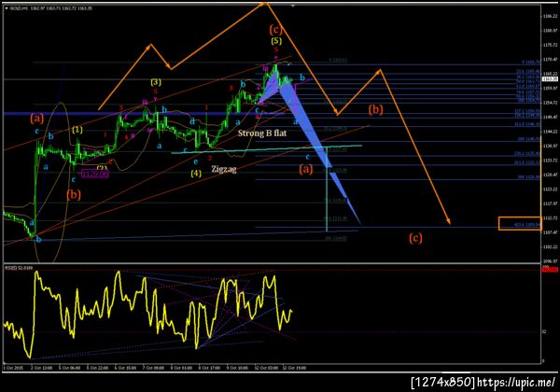
Task: Open the chart menu arrow beside GOLD,H1
Action: (7, 7)
